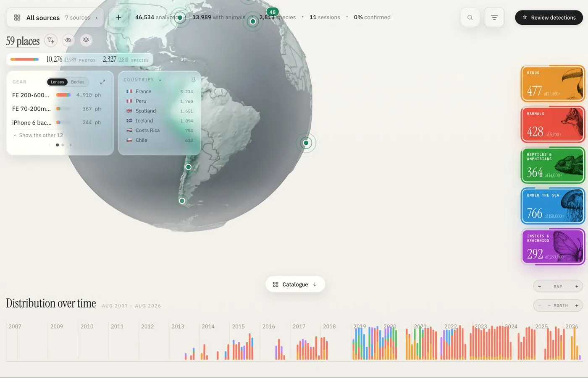
Task: Select the iPhone 6 back lens row
Action: 57,123
